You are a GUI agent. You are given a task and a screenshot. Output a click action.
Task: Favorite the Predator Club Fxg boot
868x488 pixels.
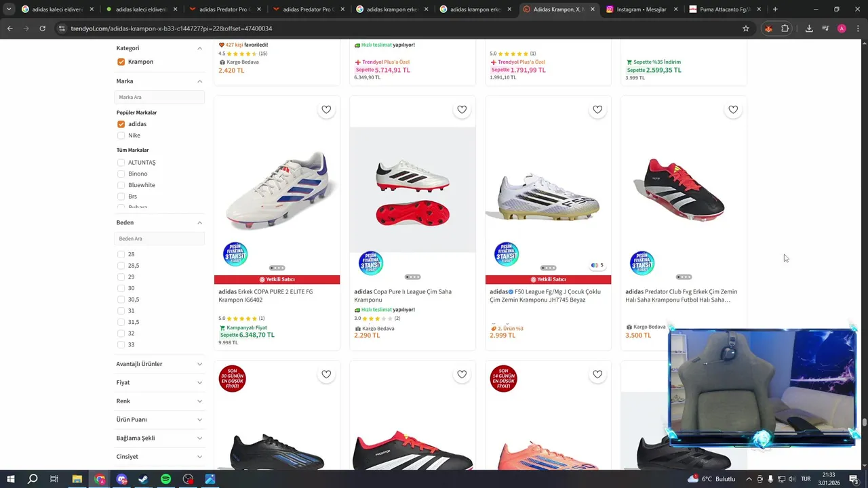pos(733,110)
